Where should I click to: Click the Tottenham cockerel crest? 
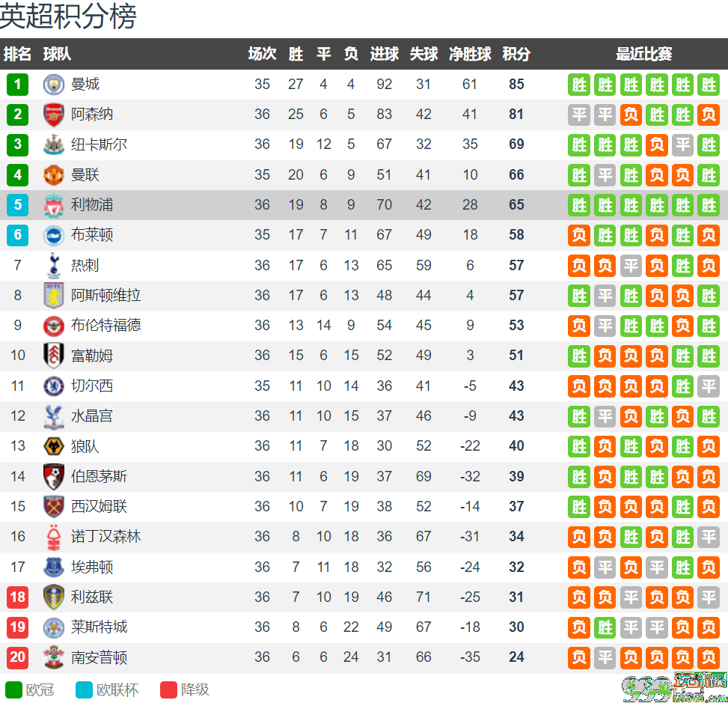tap(54, 265)
